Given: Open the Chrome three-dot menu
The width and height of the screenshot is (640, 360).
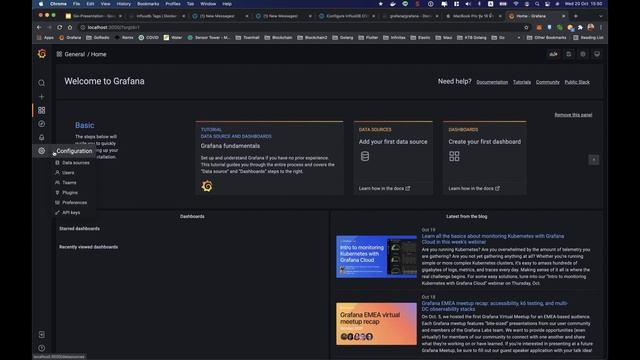Looking at the screenshot, I should tap(601, 27).
